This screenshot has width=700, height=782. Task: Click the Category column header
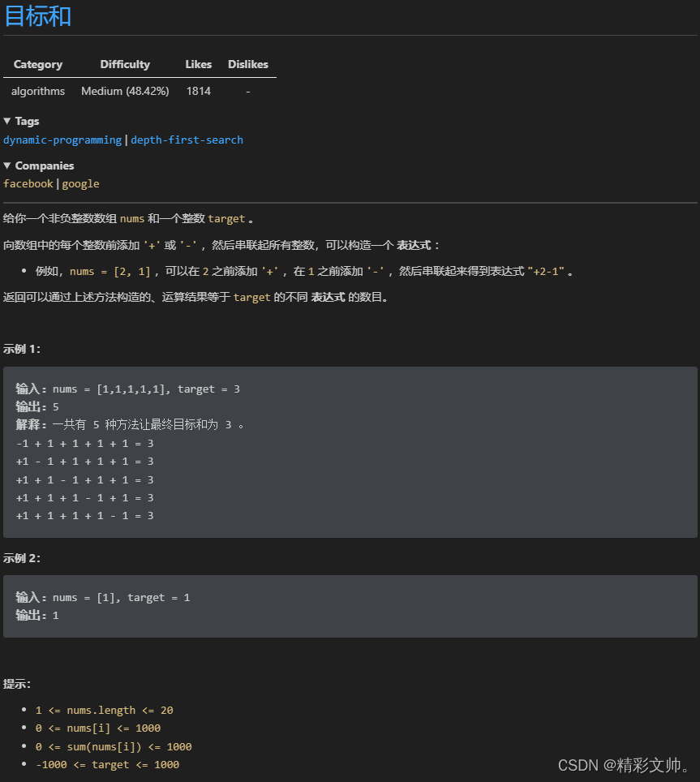(x=38, y=64)
